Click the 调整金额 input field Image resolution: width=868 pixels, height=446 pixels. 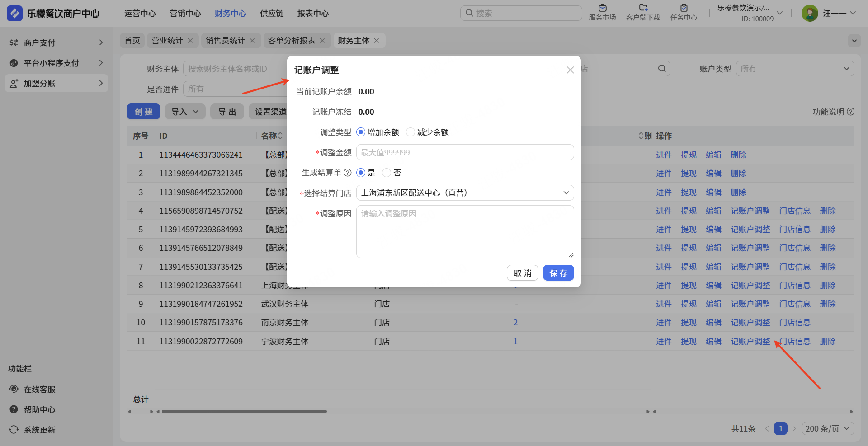pyautogui.click(x=465, y=152)
